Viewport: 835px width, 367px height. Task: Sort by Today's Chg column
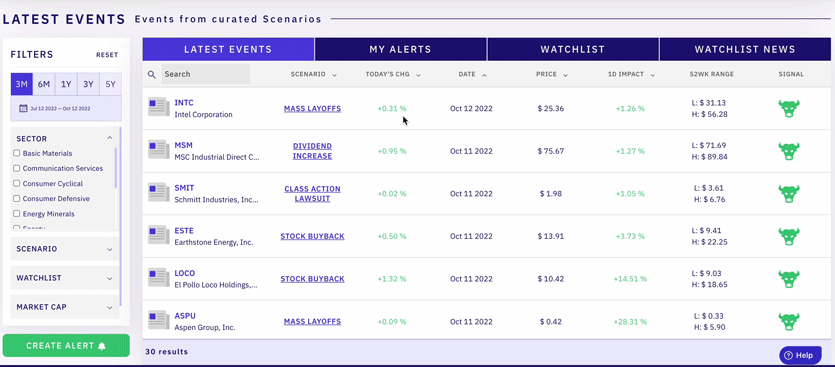(x=393, y=75)
